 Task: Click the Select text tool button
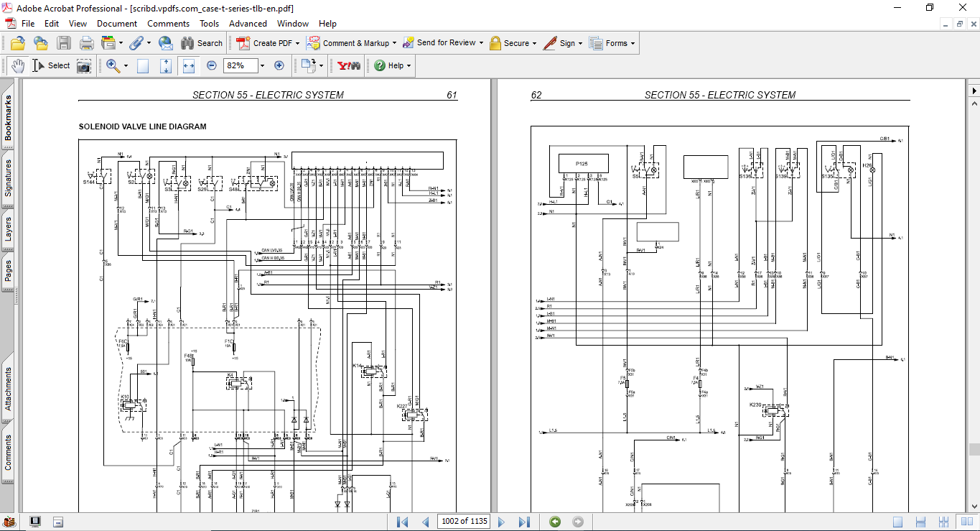point(51,65)
